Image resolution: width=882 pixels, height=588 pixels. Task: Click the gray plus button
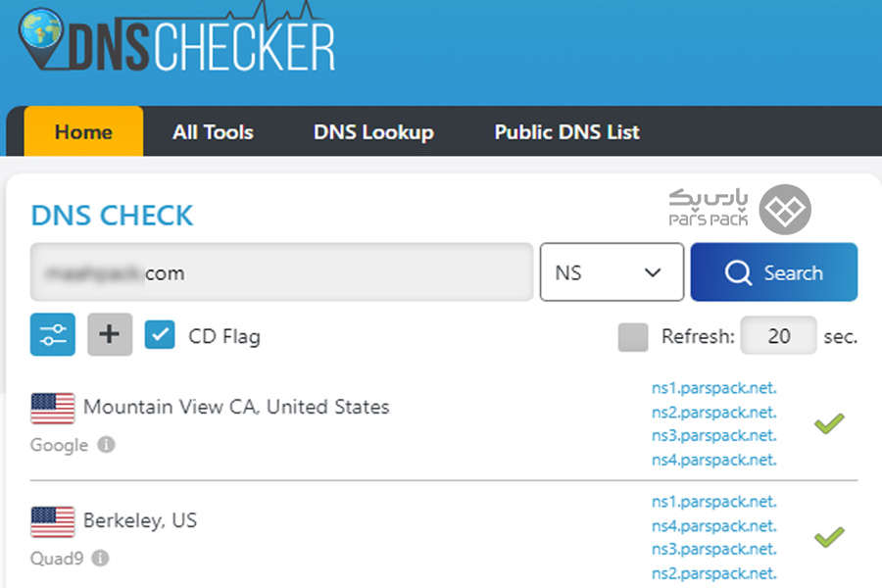pyautogui.click(x=110, y=334)
